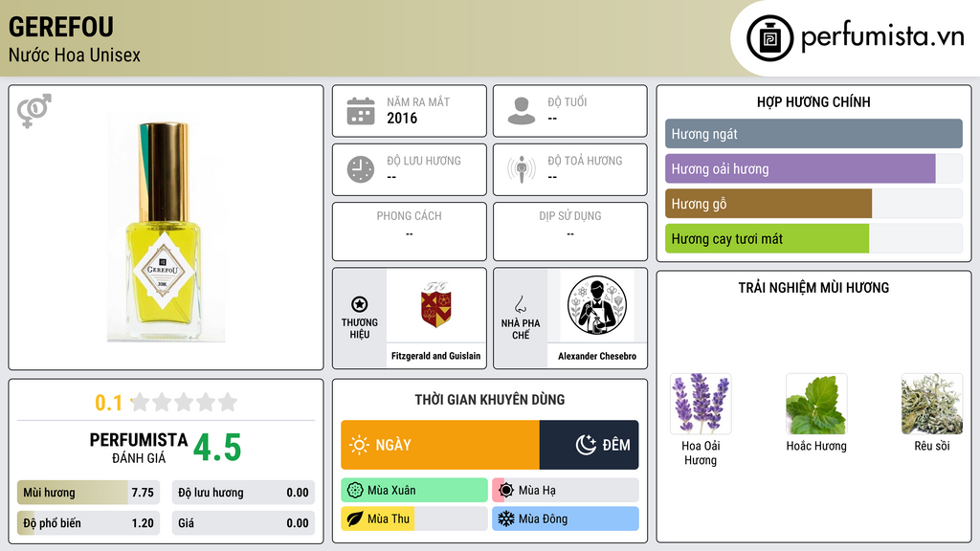
Task: Click the unisex gender symbol icon
Action: [x=34, y=111]
